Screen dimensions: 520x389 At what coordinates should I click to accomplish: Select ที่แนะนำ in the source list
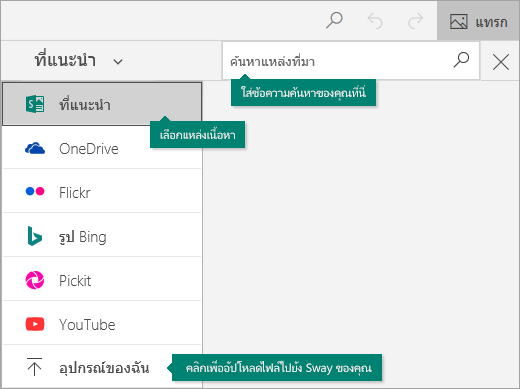click(102, 104)
